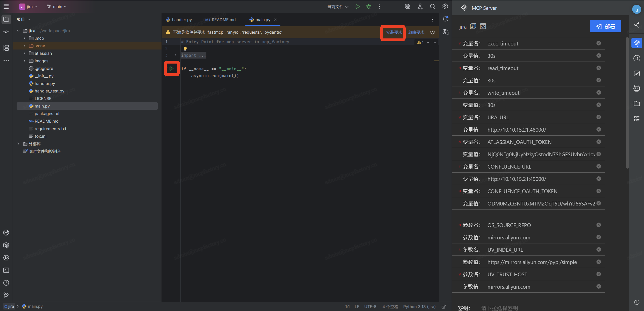Remove the exec_timeout variable name entry

[598, 43]
